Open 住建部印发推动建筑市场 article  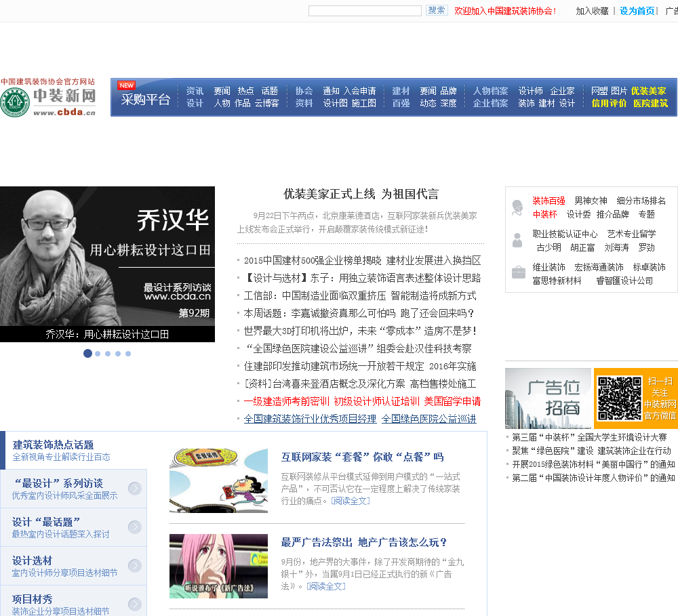click(360, 367)
